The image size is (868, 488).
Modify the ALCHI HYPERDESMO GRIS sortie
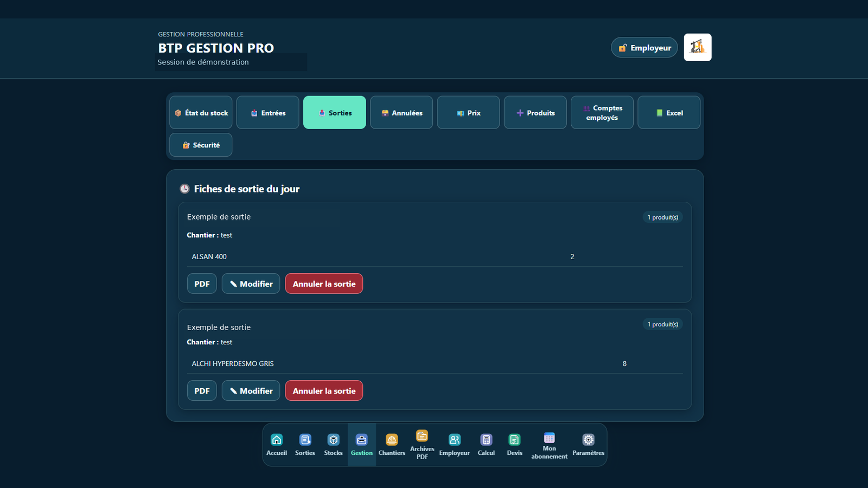[x=251, y=390]
